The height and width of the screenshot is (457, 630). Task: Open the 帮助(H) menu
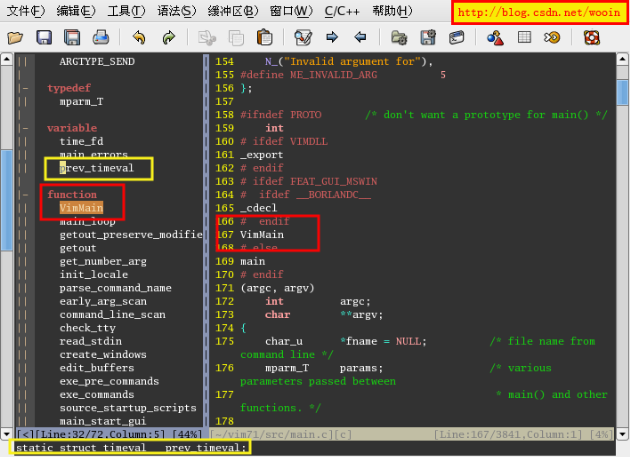click(392, 11)
